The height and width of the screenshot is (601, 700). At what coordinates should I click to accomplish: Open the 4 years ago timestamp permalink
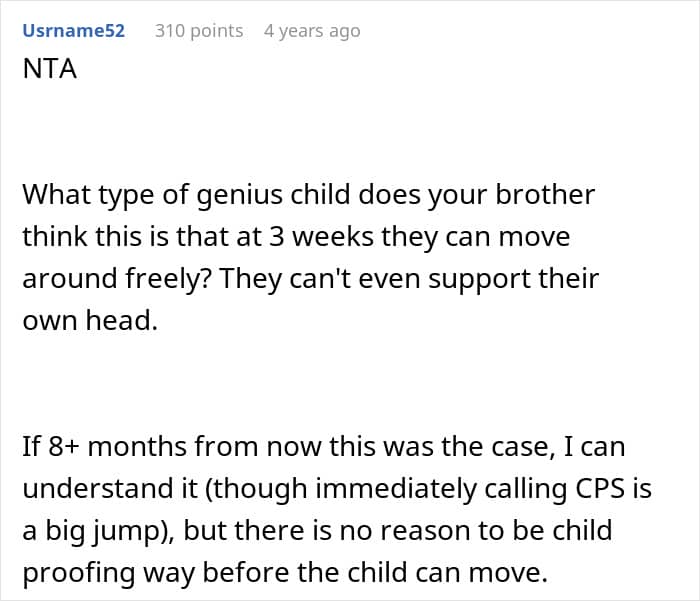tap(312, 31)
